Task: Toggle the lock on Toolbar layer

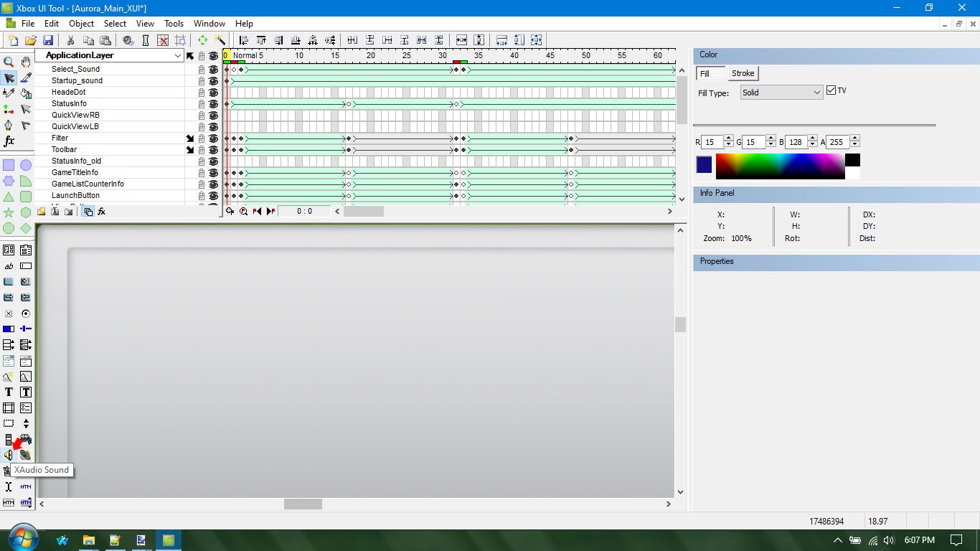Action: click(202, 149)
